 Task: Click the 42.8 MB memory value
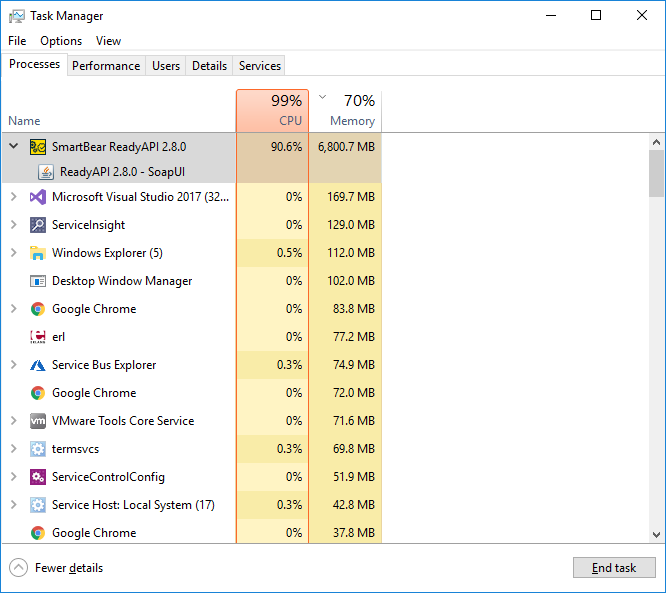(354, 505)
